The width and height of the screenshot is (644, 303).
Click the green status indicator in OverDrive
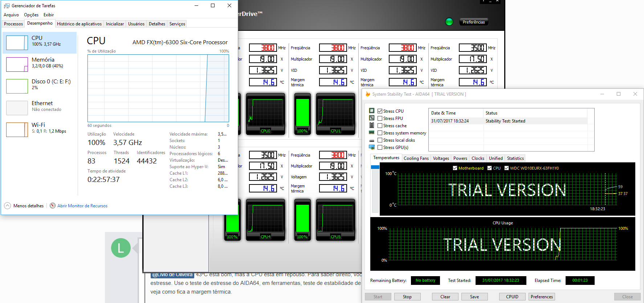pos(449,22)
